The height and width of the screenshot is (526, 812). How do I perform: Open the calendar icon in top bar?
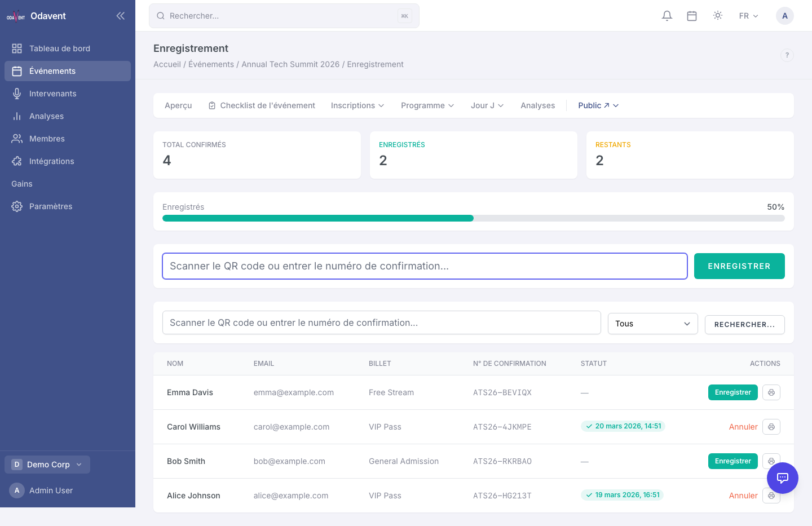[692, 16]
